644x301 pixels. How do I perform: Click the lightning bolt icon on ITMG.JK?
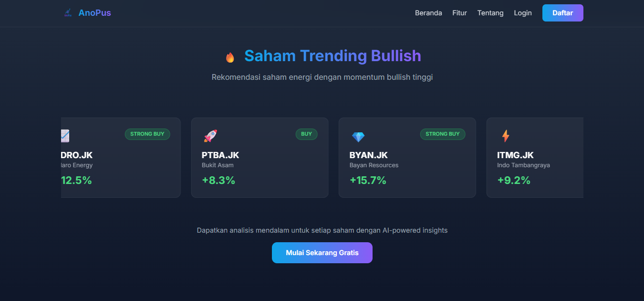(x=506, y=136)
